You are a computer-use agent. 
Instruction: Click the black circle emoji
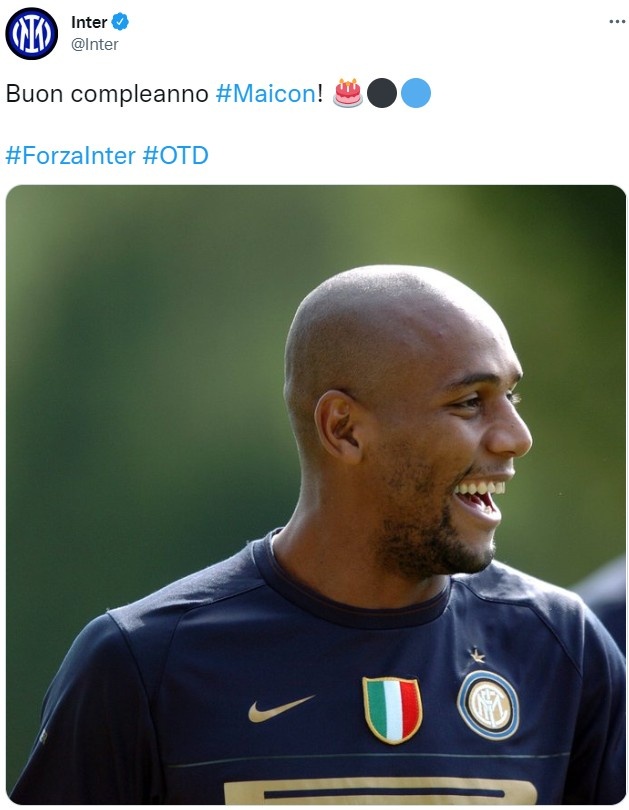(382, 93)
